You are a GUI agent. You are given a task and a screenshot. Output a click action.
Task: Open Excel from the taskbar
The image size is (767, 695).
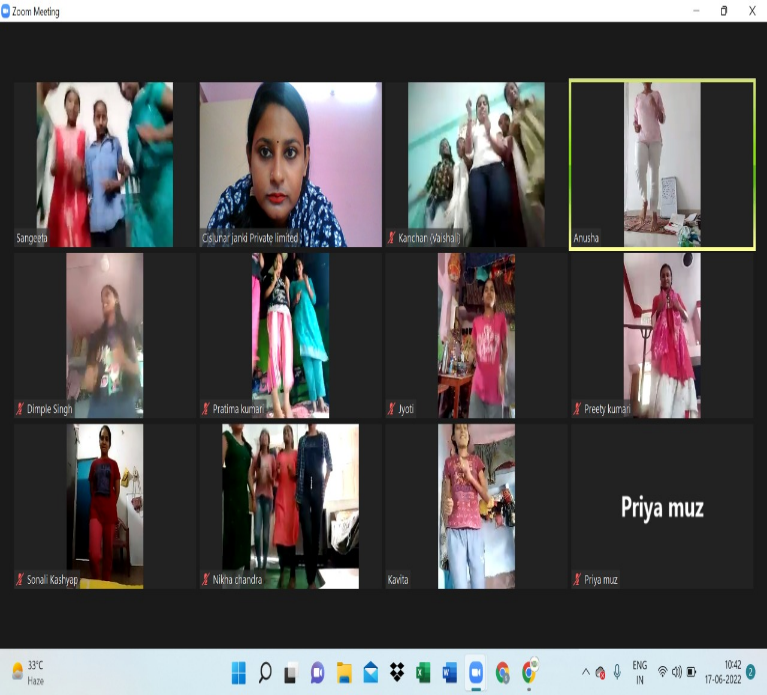[423, 672]
